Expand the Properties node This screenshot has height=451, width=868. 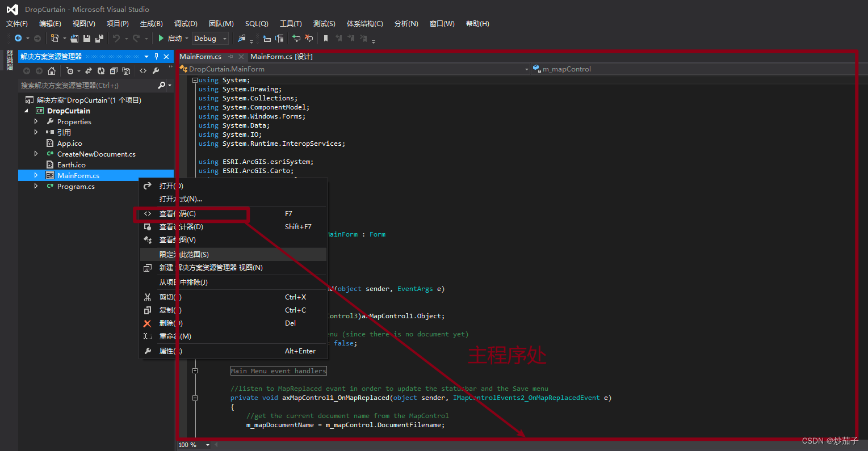pos(36,121)
